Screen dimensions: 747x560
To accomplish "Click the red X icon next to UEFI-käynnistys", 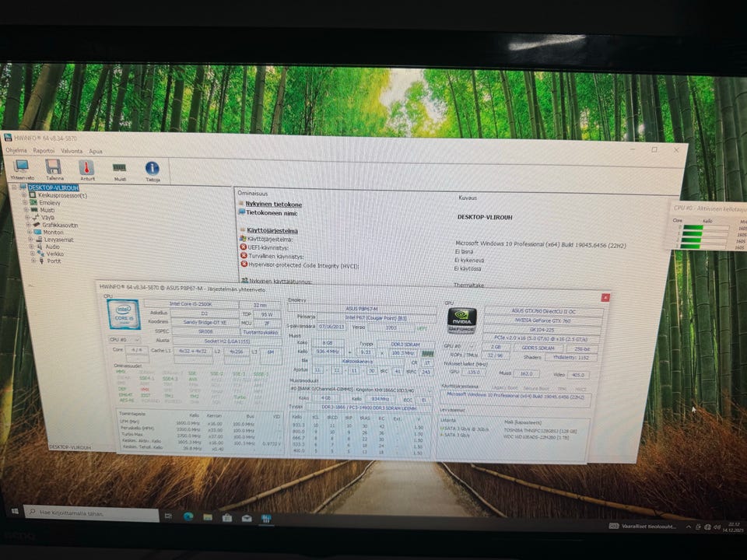I will click(243, 247).
